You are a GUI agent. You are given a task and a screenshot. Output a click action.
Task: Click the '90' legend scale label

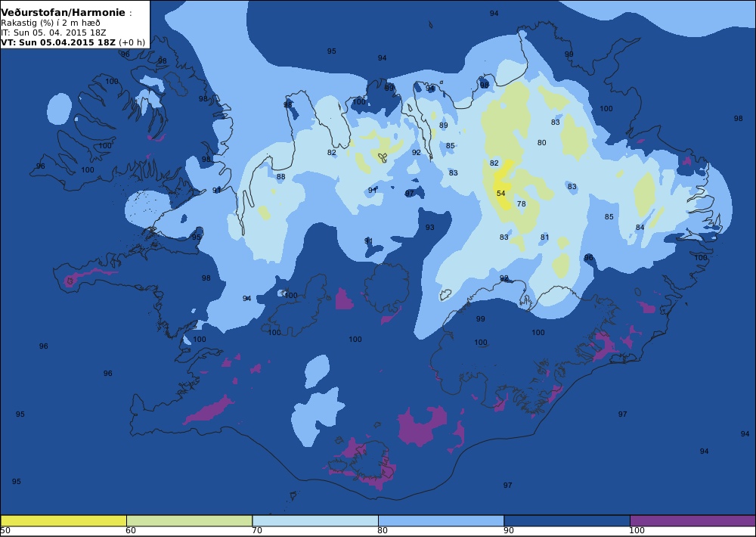pyautogui.click(x=509, y=531)
